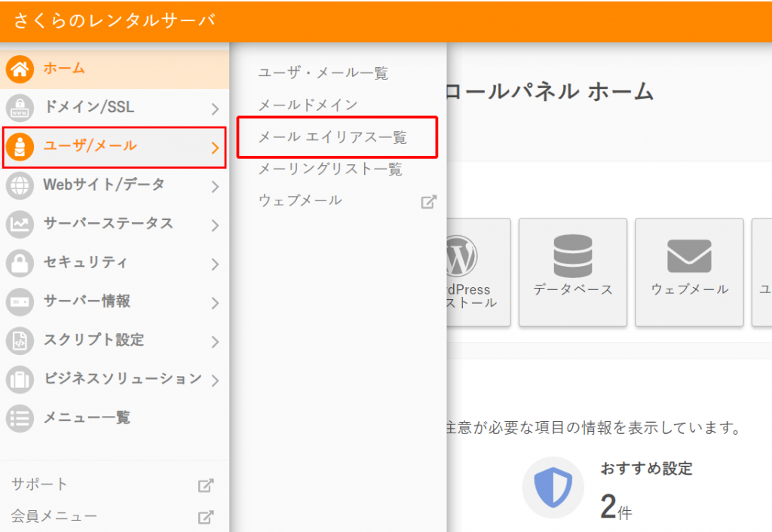772x532 pixels.
Task: Open メールドメイン submenu entry
Action: [x=308, y=105]
